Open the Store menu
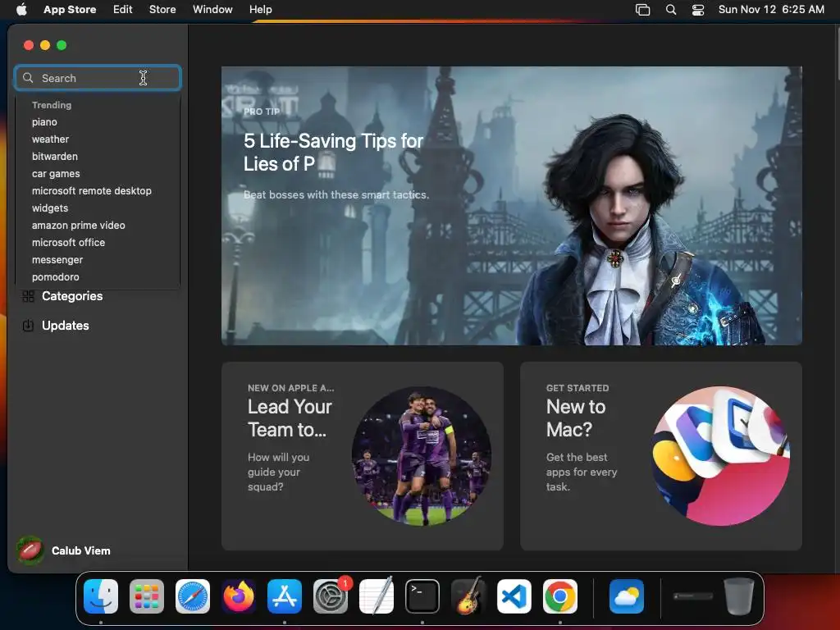 coord(162,10)
